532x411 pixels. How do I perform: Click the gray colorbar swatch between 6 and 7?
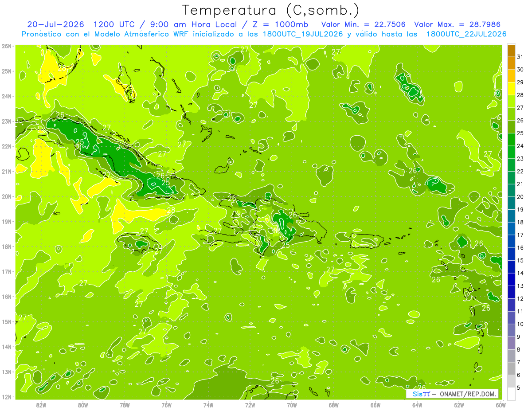(x=511, y=368)
